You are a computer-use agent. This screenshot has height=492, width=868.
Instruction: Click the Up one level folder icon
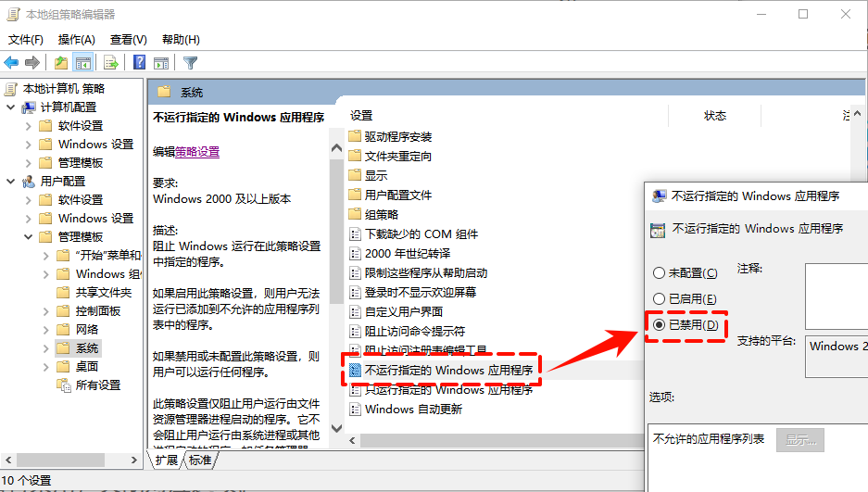point(61,62)
